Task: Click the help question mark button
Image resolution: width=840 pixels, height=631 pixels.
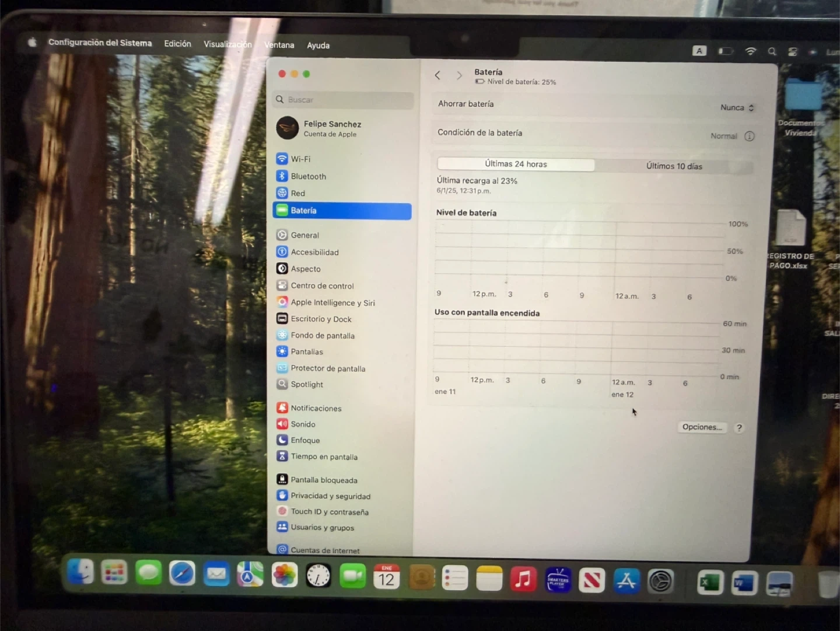Action: click(739, 428)
